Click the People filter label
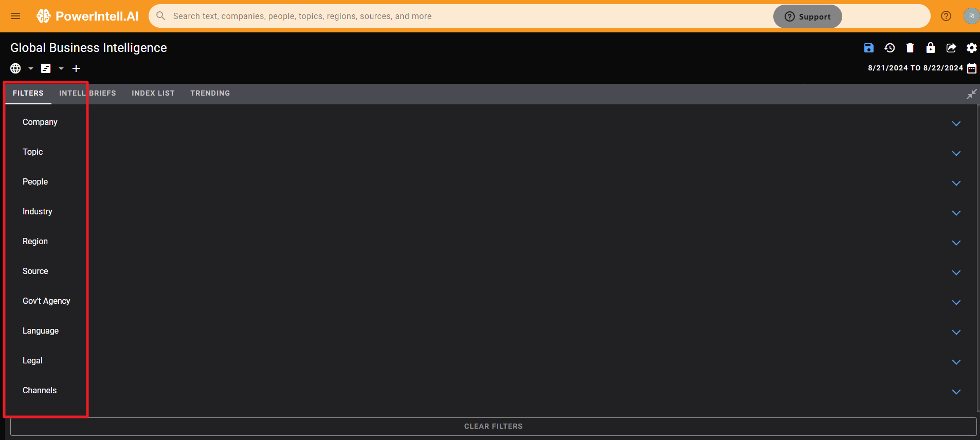 pos(35,181)
